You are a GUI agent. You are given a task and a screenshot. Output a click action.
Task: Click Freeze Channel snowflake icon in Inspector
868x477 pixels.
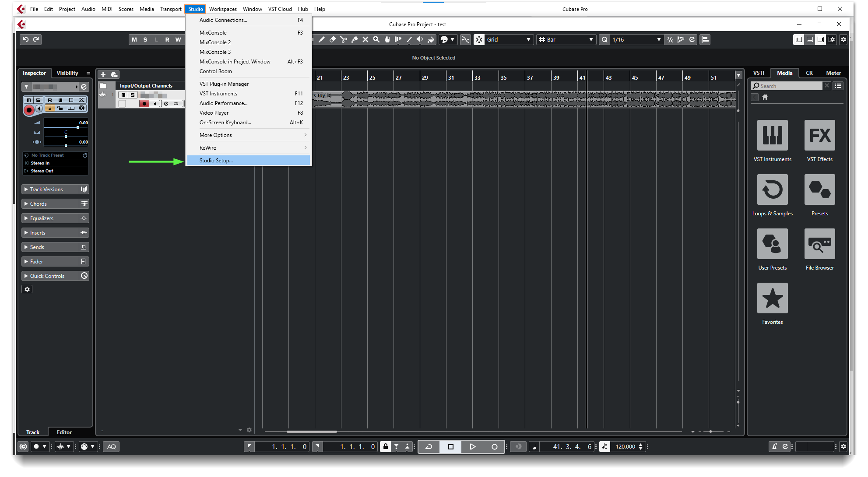[x=82, y=108]
